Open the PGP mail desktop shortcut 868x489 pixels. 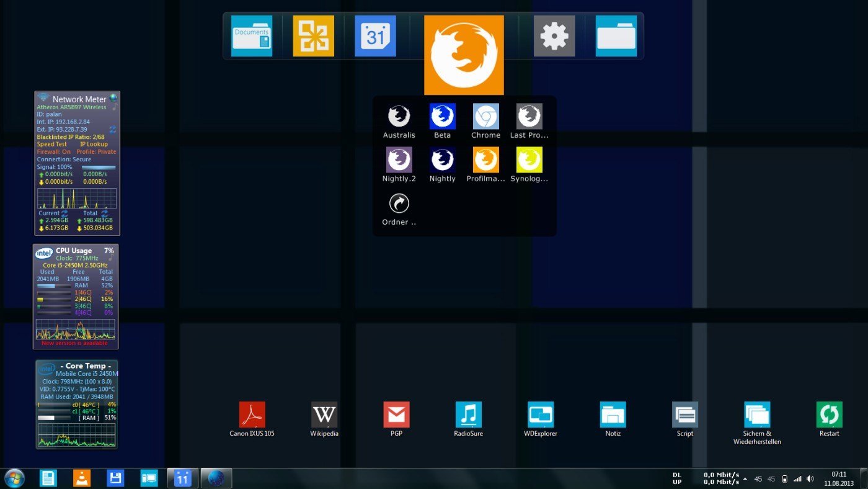[x=396, y=419]
